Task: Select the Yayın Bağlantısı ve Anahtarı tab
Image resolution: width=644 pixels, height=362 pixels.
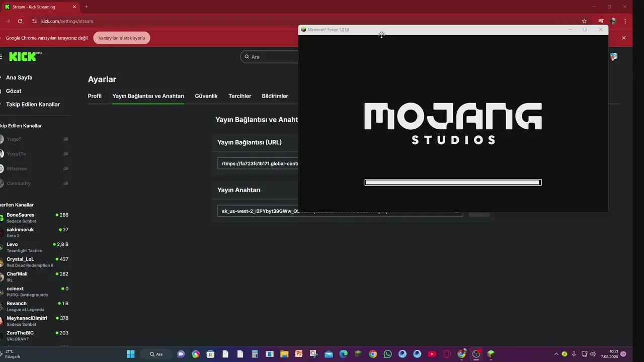Action: coord(148,96)
